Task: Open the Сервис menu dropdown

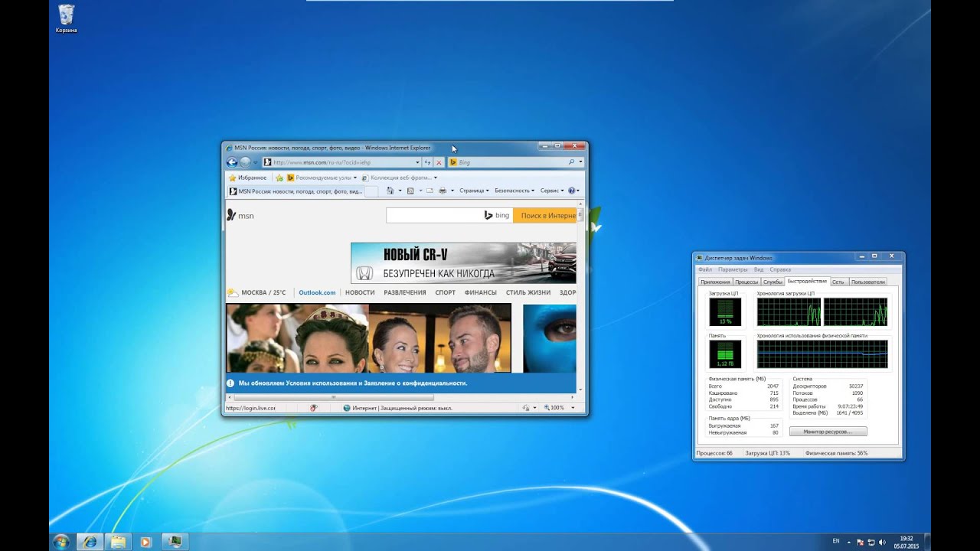Action: (x=552, y=191)
